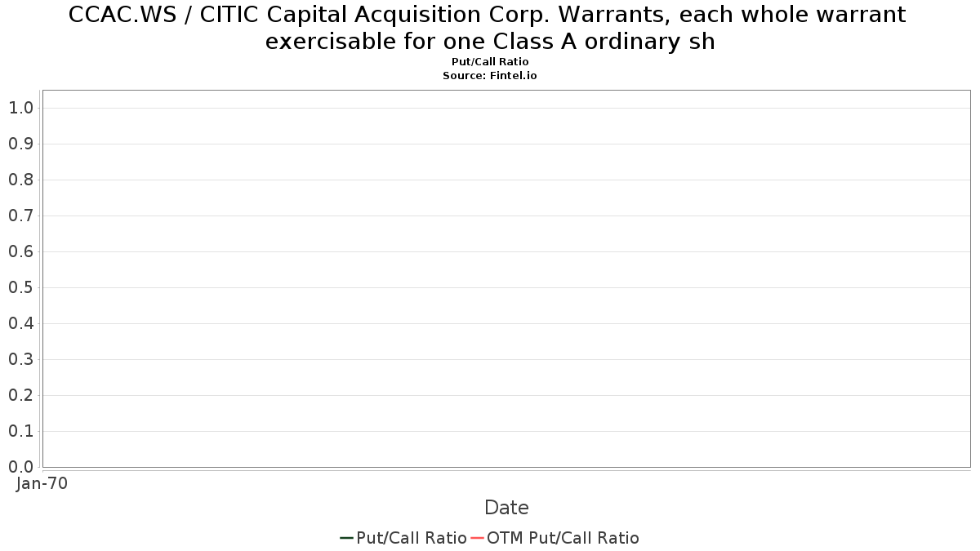Click the 0.6 y-axis label
Viewport: 980px width, 551px height.
pos(20,251)
